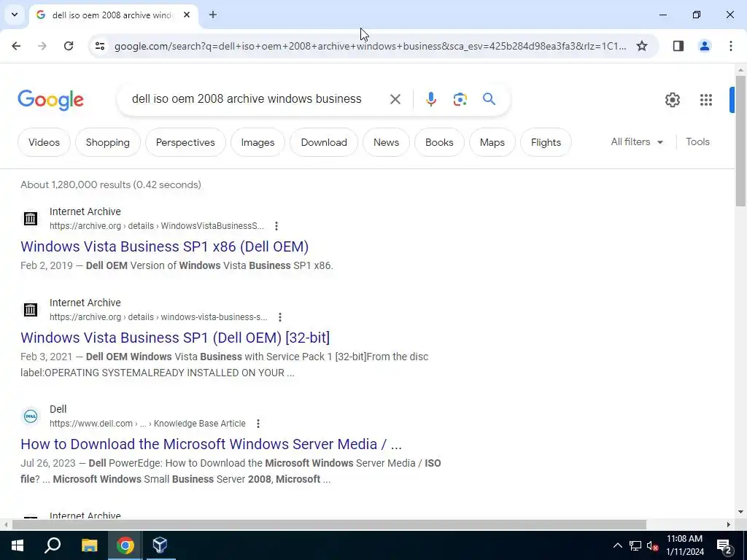The image size is (747, 560).
Task: View site information icon in address bar
Action: (x=100, y=46)
